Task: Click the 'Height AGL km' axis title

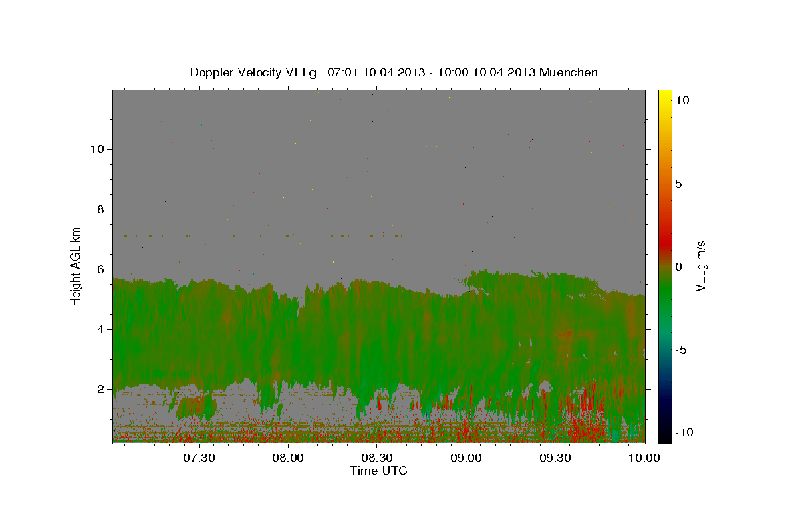Action: (x=76, y=267)
